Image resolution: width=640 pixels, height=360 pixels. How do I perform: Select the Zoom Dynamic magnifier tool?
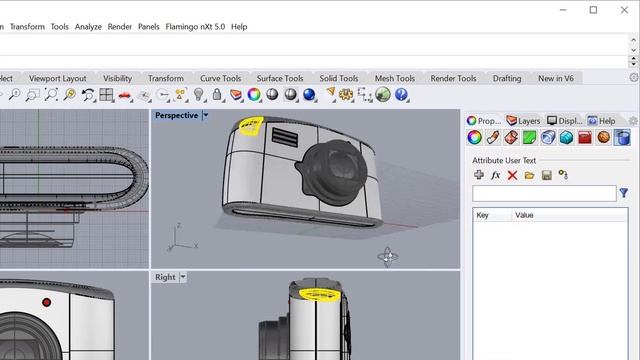click(14, 95)
